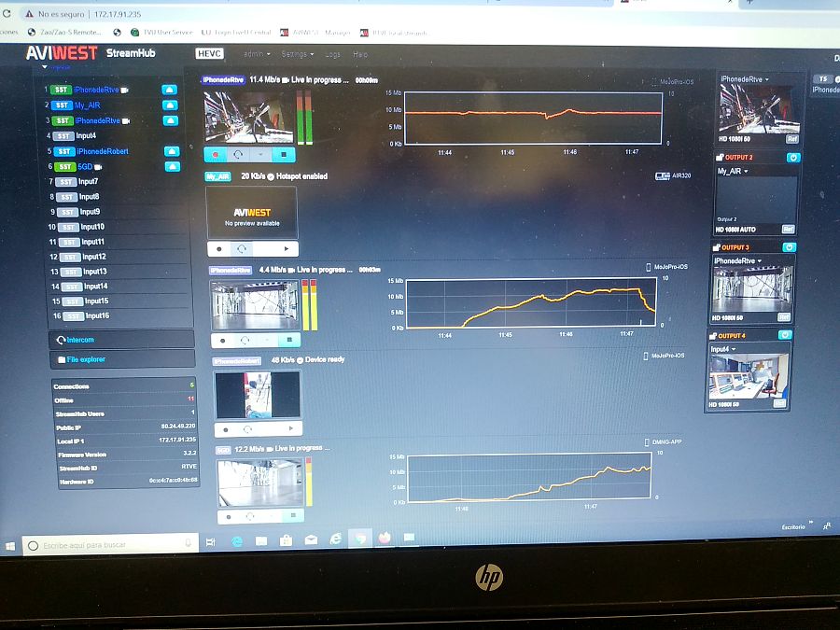Click the cloud icon beside input 1 IPhonedeRtve

click(x=170, y=90)
